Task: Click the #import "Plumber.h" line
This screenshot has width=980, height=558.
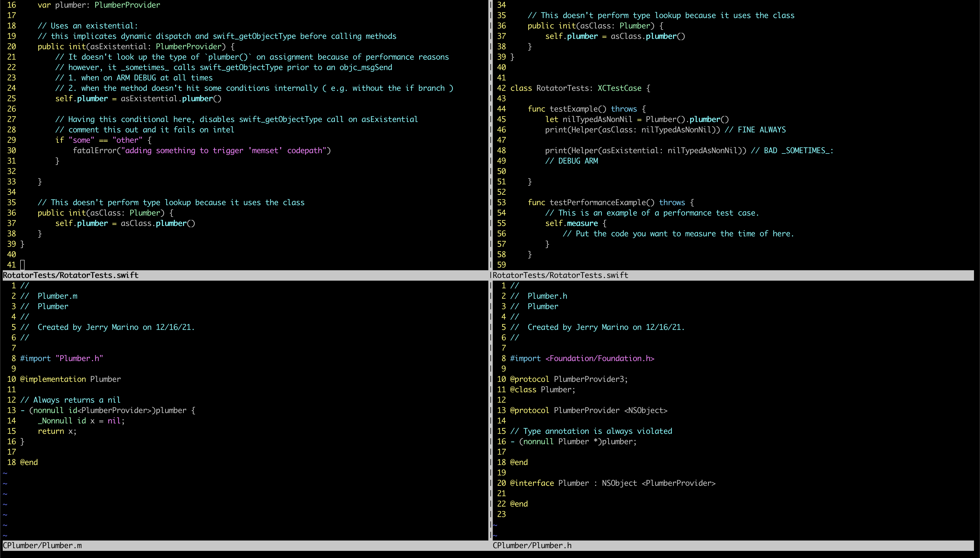Action: coord(61,358)
